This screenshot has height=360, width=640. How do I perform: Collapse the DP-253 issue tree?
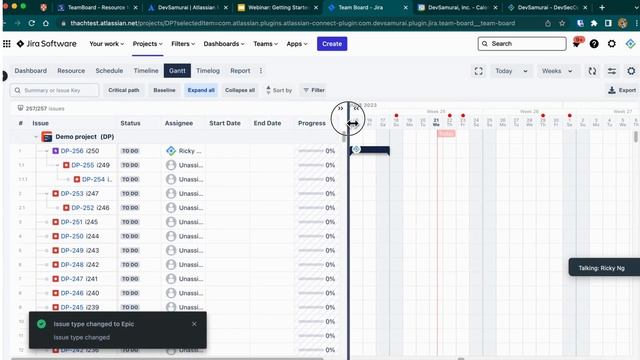[x=47, y=193]
